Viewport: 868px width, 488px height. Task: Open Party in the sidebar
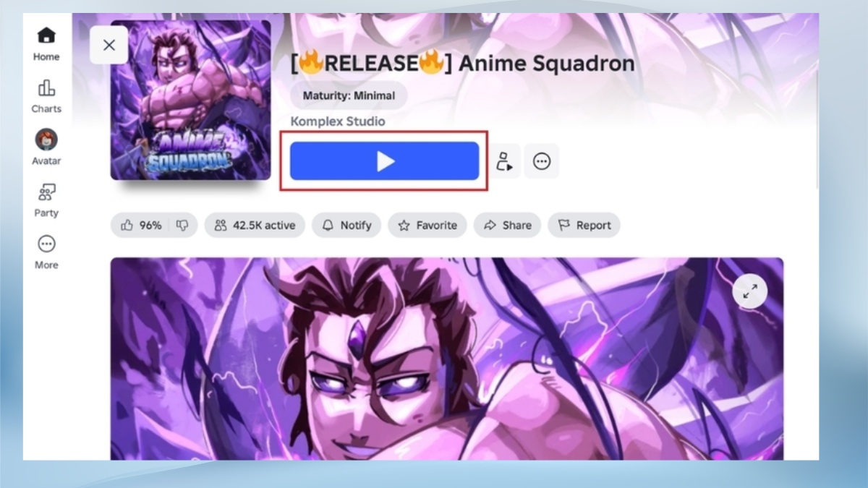(x=46, y=200)
